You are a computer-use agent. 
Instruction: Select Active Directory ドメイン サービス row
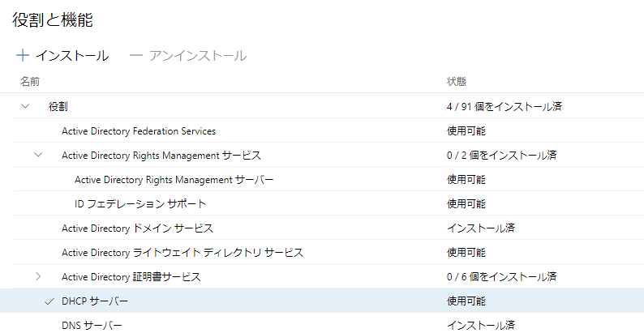[x=328, y=228]
